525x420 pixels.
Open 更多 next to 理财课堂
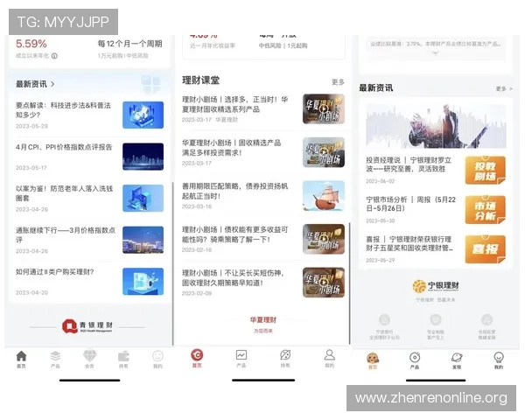pyautogui.click(x=338, y=82)
